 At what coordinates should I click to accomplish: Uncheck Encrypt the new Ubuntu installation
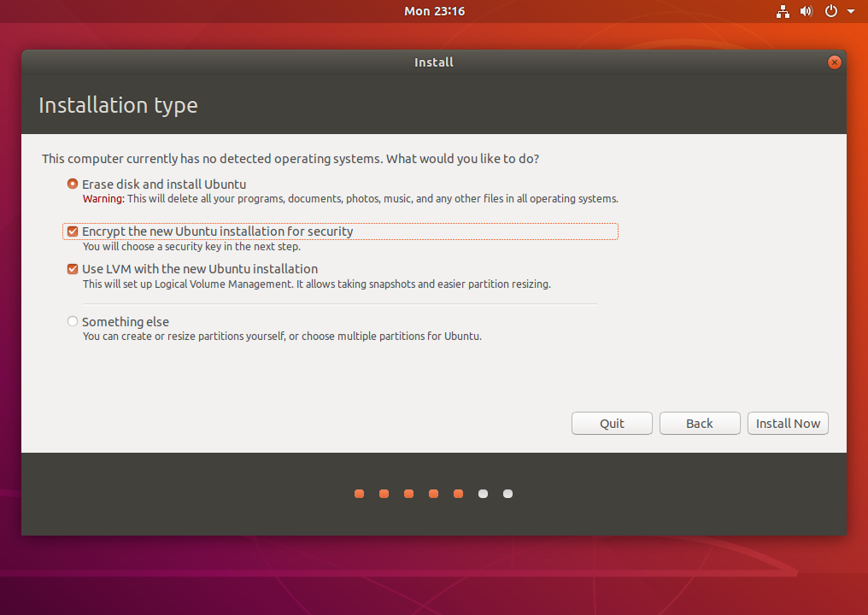point(73,231)
